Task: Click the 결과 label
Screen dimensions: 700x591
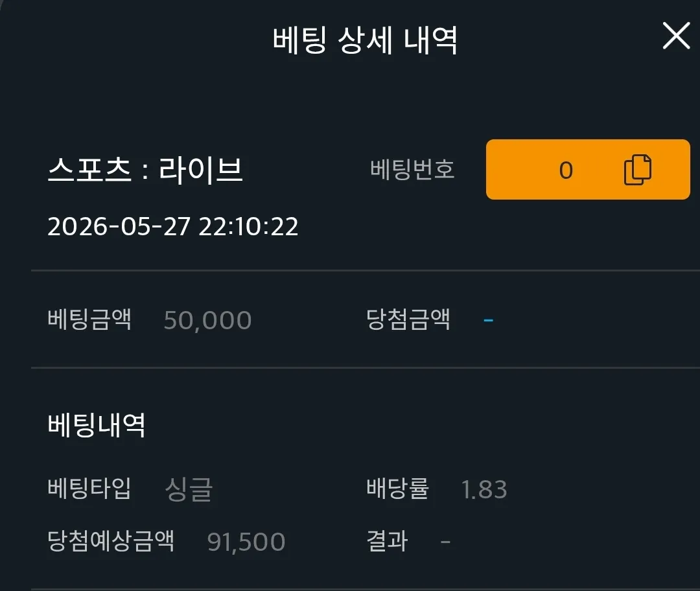Action: (387, 541)
